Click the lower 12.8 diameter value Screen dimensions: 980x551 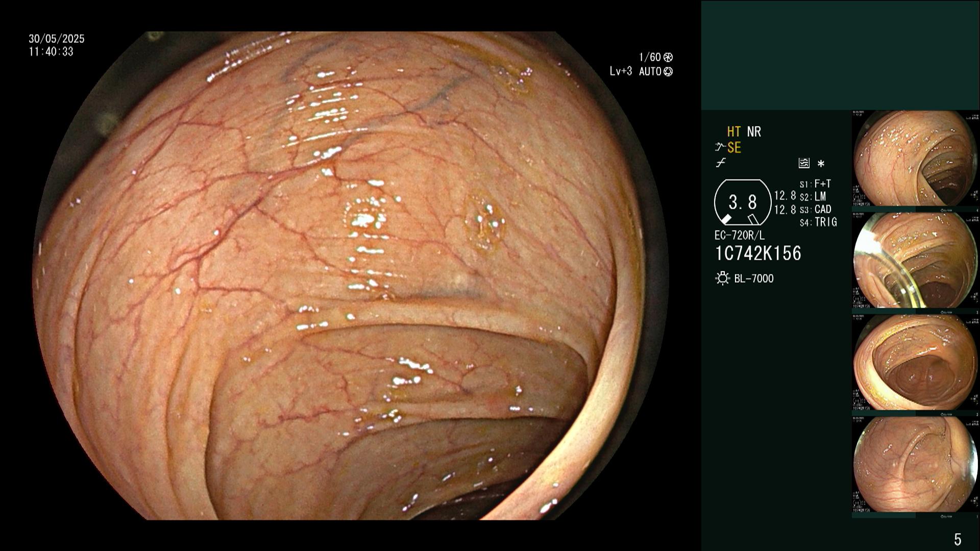pos(785,210)
